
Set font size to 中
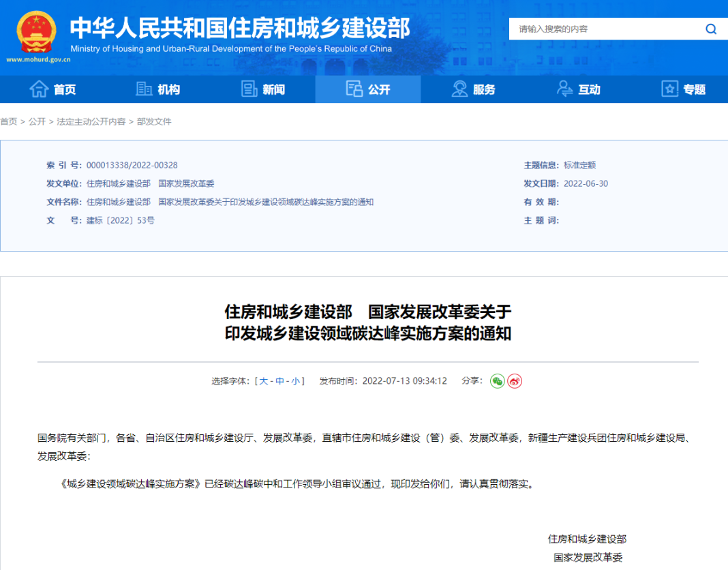(x=279, y=381)
